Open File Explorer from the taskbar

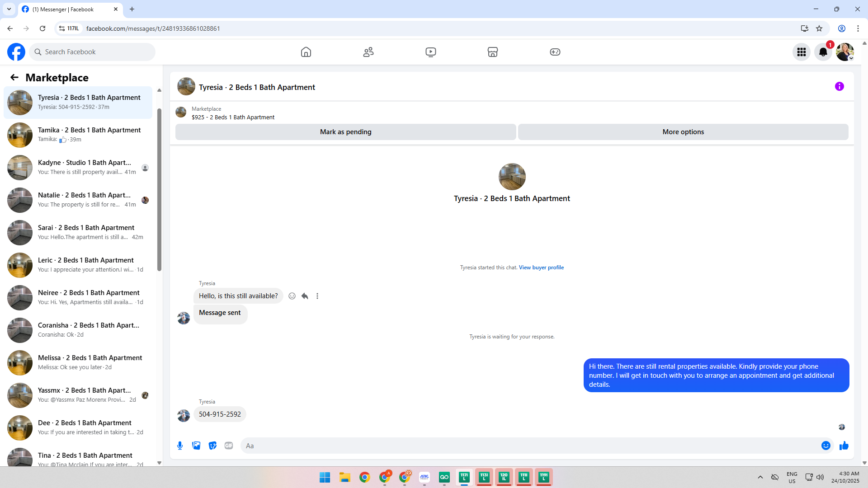(x=345, y=477)
